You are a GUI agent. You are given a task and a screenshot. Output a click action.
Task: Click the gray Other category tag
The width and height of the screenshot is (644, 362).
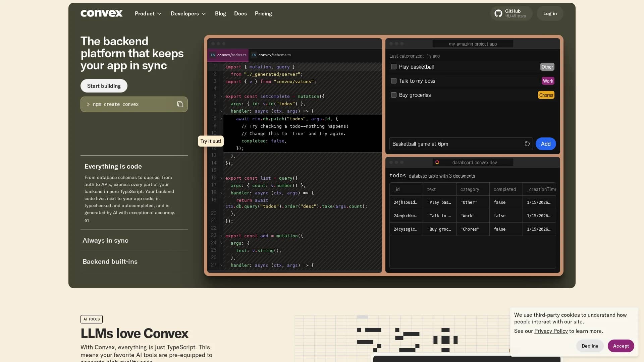pos(547,67)
